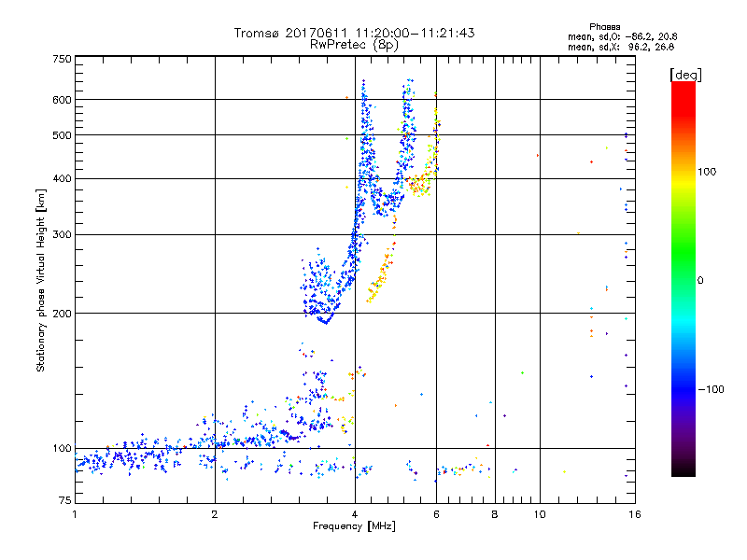Click the 16 tick on the frequency axis
This screenshot has height=560, width=747.
click(634, 514)
